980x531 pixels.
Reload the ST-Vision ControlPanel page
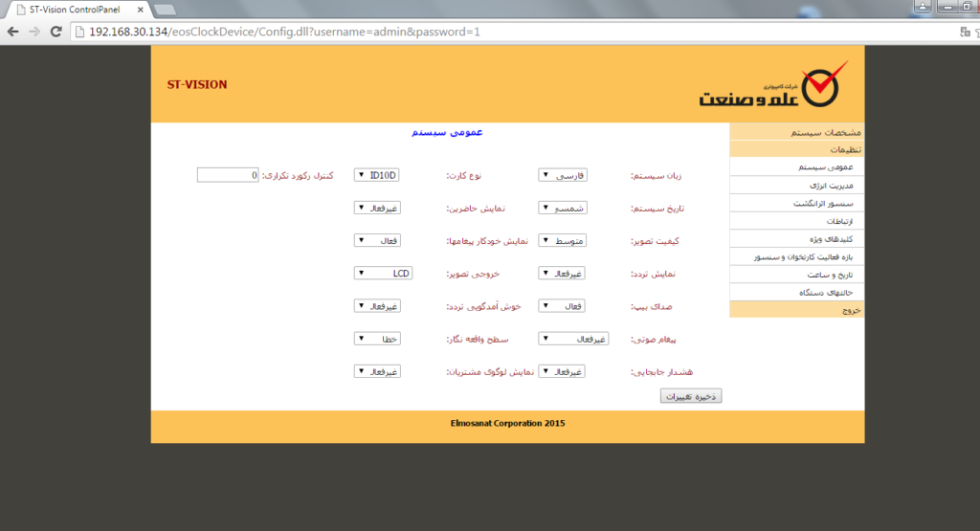pyautogui.click(x=56, y=32)
